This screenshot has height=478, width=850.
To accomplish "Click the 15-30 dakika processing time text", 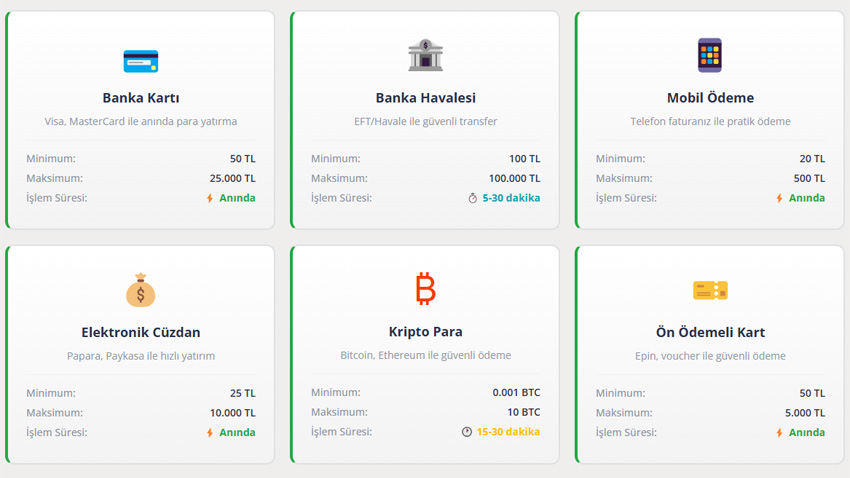I will click(x=508, y=432).
